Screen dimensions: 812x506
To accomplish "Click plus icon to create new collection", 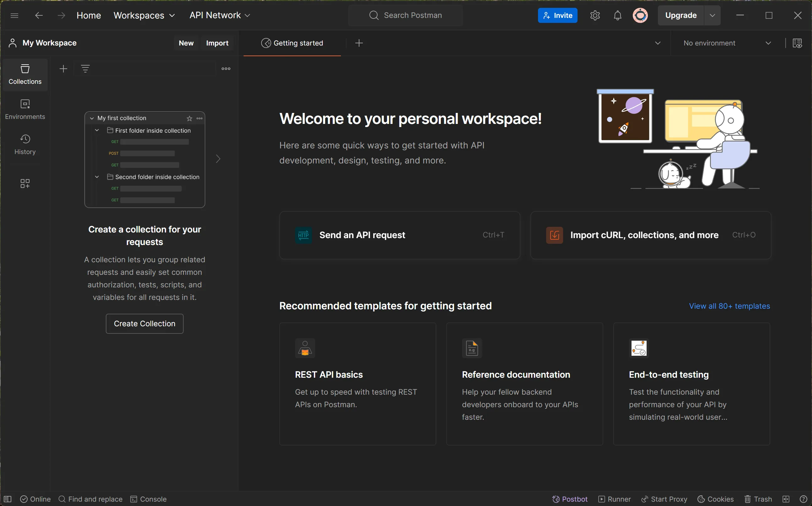I will [x=63, y=69].
